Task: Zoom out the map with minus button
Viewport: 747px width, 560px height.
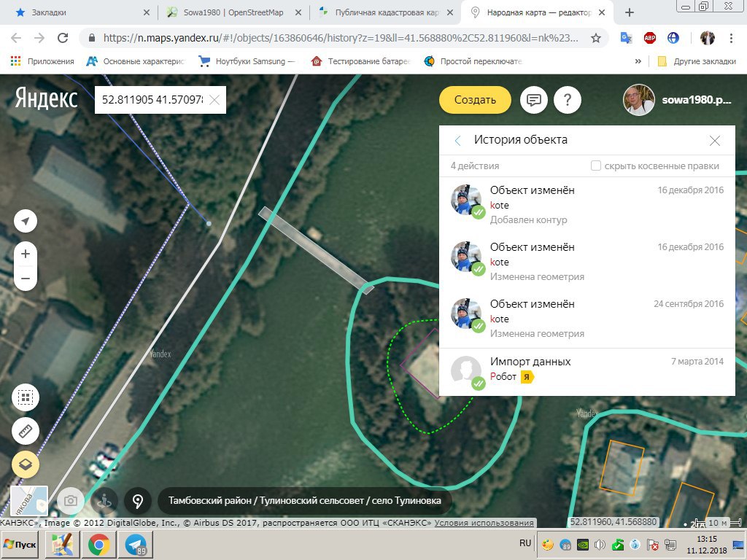Action: coord(26,279)
